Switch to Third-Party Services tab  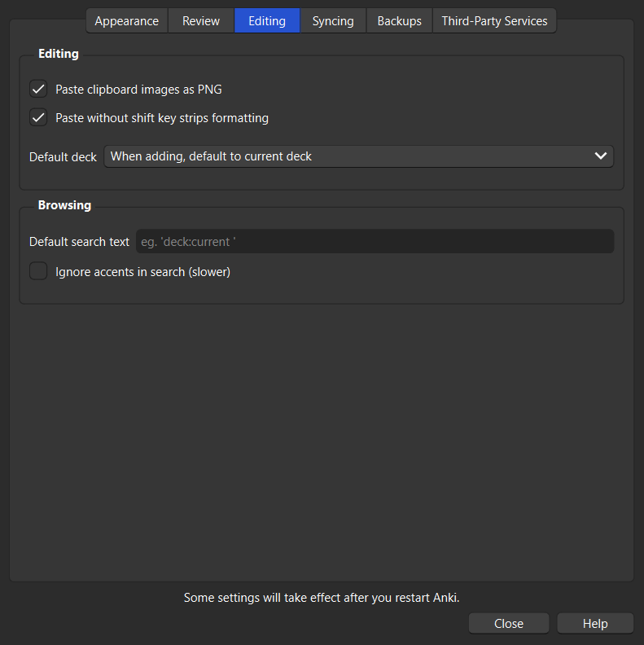(x=494, y=21)
